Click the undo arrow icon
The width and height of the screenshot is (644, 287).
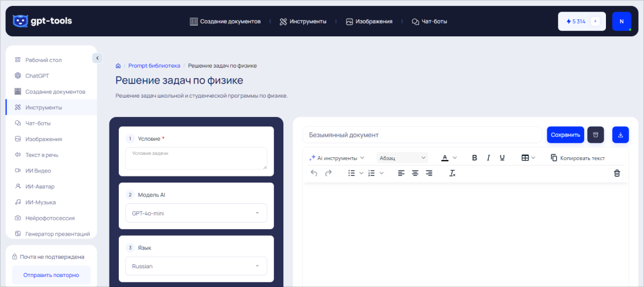click(314, 173)
